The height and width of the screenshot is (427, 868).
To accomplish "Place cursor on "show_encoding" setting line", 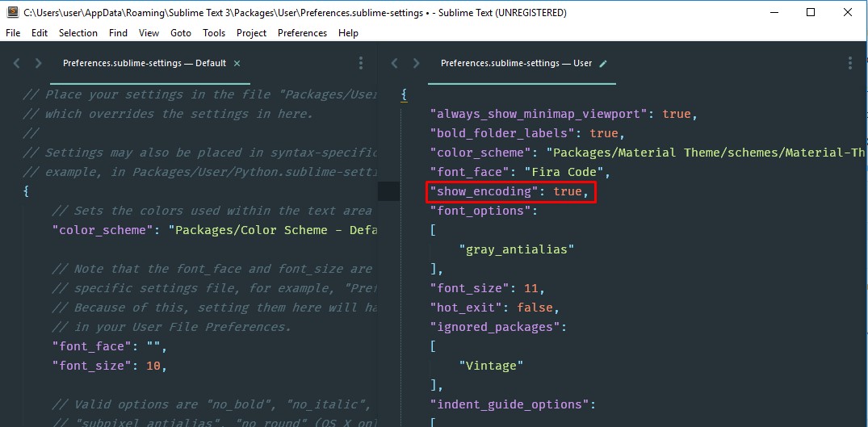I will click(482, 191).
